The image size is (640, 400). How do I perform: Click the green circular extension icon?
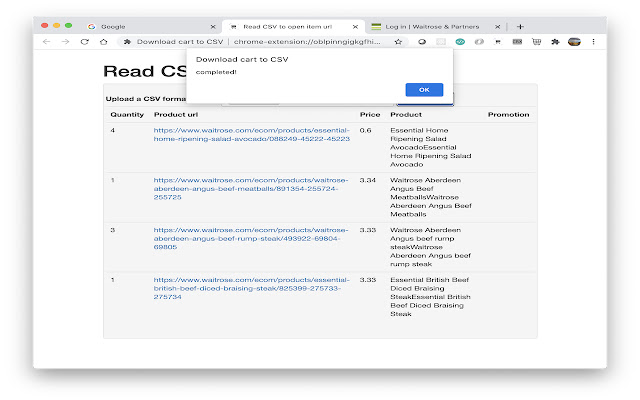(x=460, y=42)
